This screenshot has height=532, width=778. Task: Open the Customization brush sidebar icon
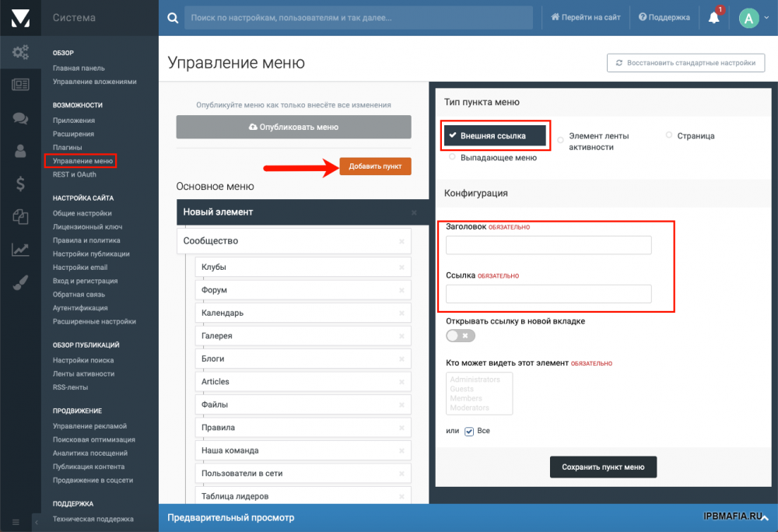pyautogui.click(x=20, y=282)
